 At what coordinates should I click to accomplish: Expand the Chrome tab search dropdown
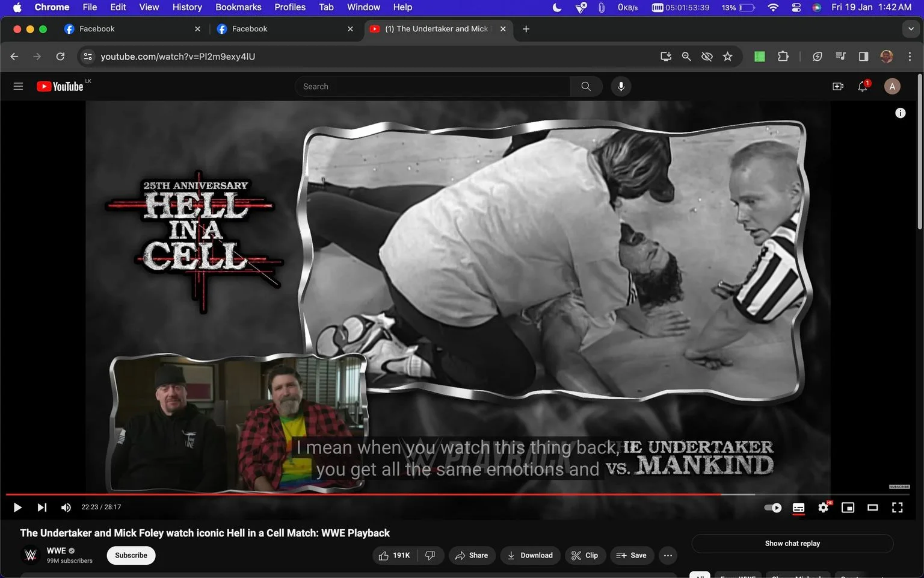click(910, 29)
